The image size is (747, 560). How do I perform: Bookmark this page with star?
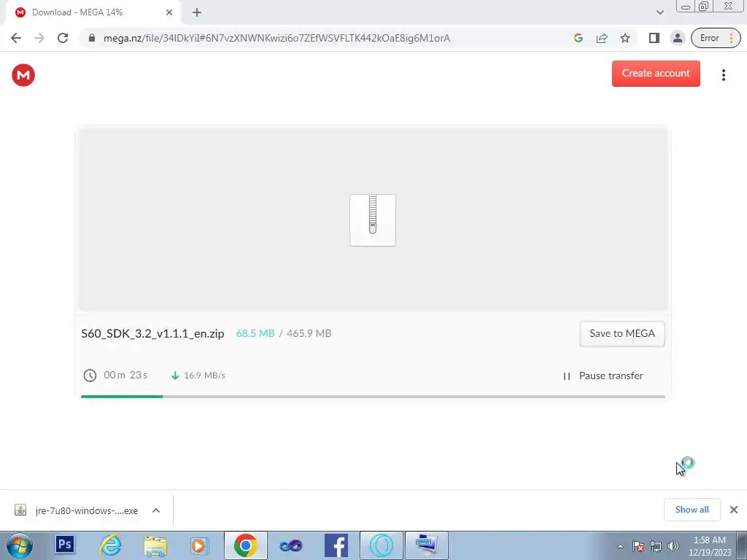pos(625,38)
